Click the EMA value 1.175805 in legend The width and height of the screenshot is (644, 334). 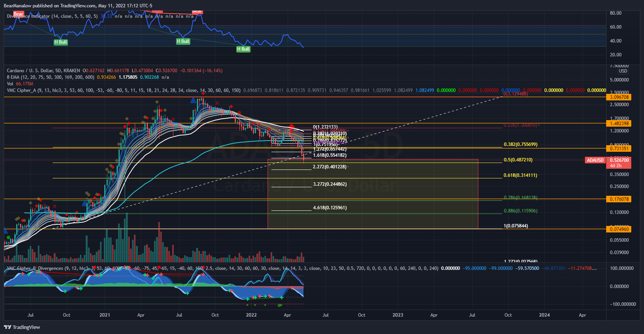(128, 77)
